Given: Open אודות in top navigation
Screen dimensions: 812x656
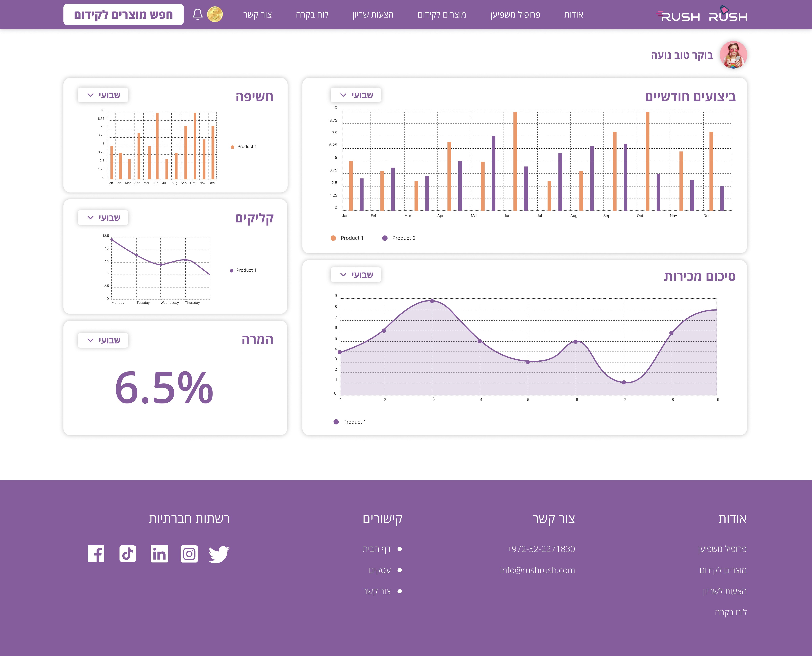Looking at the screenshot, I should pos(574,15).
